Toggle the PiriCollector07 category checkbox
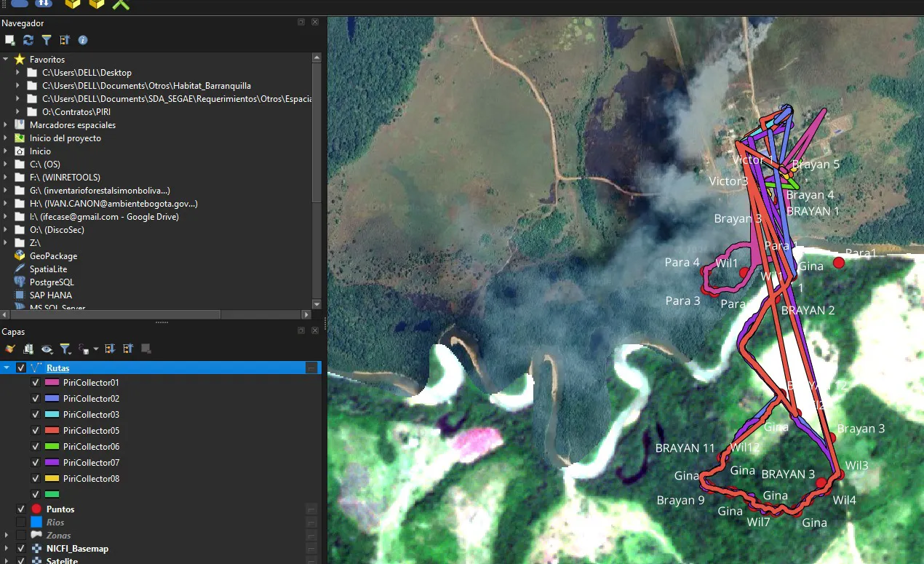 tap(36, 463)
